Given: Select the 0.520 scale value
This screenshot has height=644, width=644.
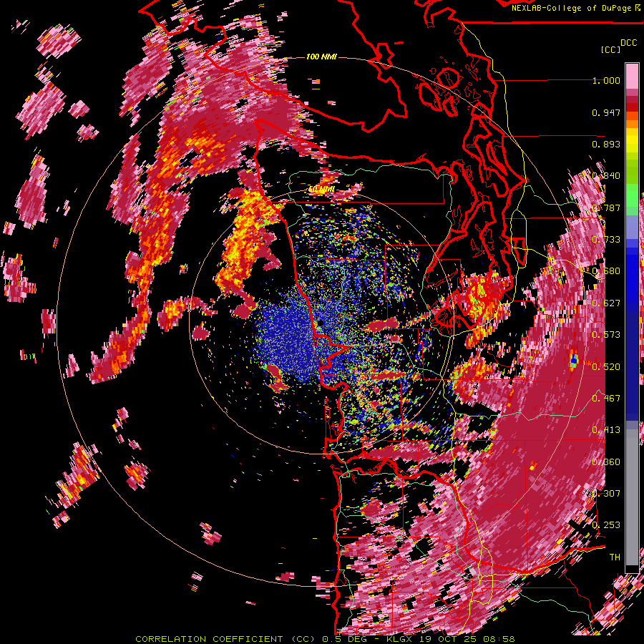Looking at the screenshot, I should [x=606, y=367].
